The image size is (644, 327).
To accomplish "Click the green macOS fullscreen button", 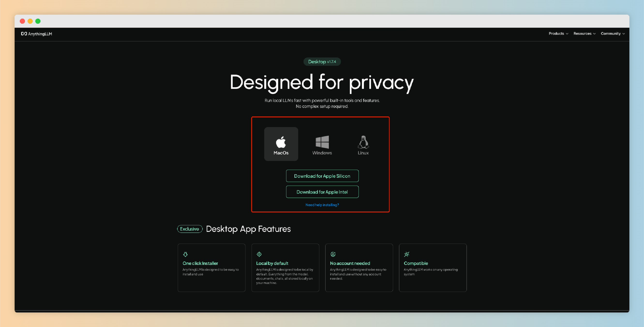I will (x=38, y=21).
